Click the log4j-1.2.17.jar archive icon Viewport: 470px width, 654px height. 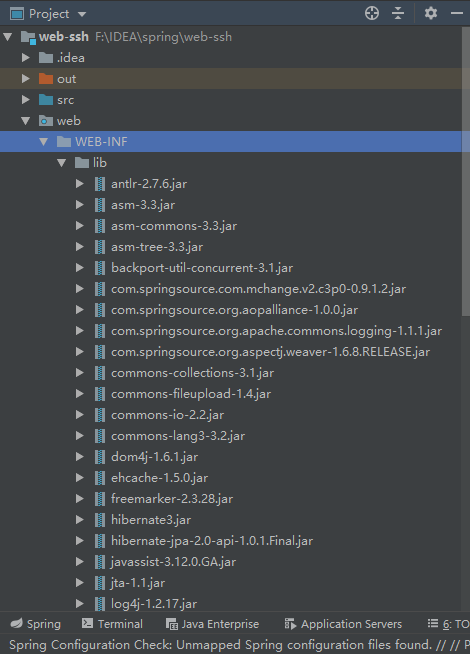[100, 604]
